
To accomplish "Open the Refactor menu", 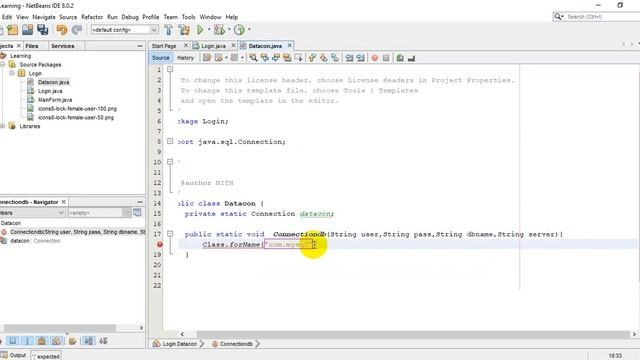I will click(x=92, y=17).
